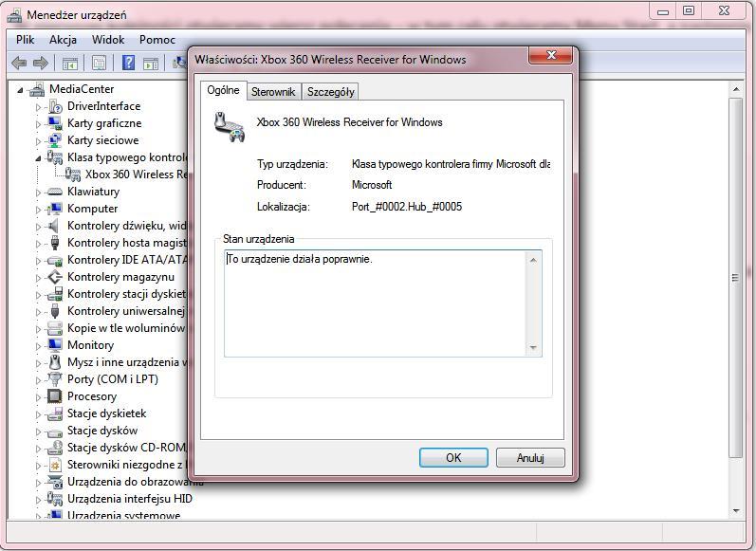Click the Urządzenia do obrazowania icon

(55, 482)
